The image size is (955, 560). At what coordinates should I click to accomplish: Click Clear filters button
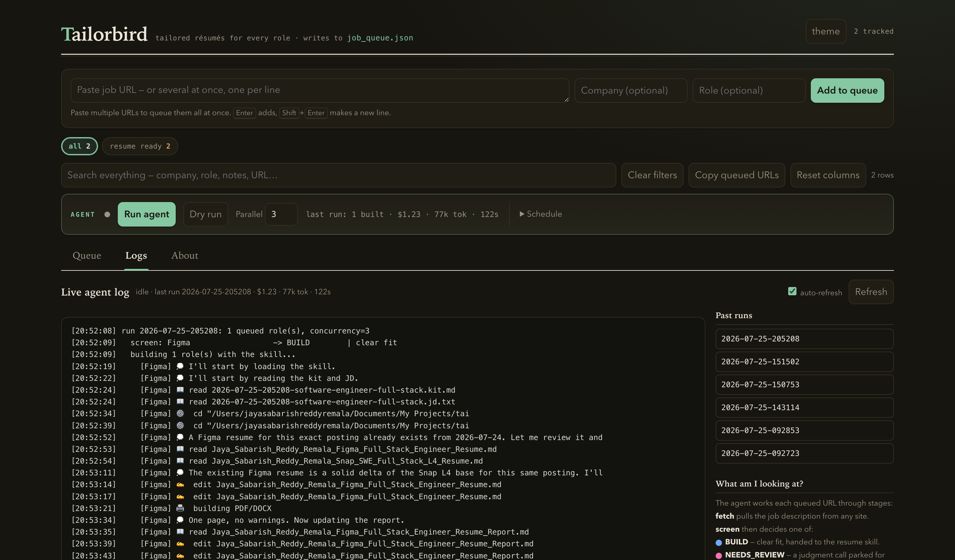(x=652, y=175)
